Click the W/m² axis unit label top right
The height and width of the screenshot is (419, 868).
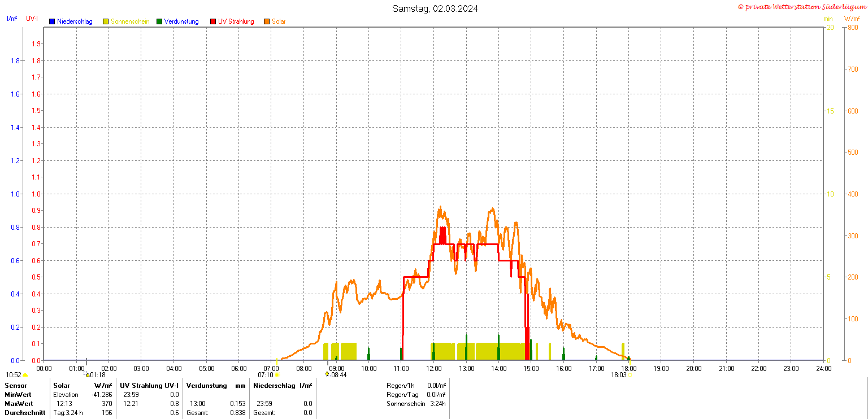pyautogui.click(x=851, y=19)
